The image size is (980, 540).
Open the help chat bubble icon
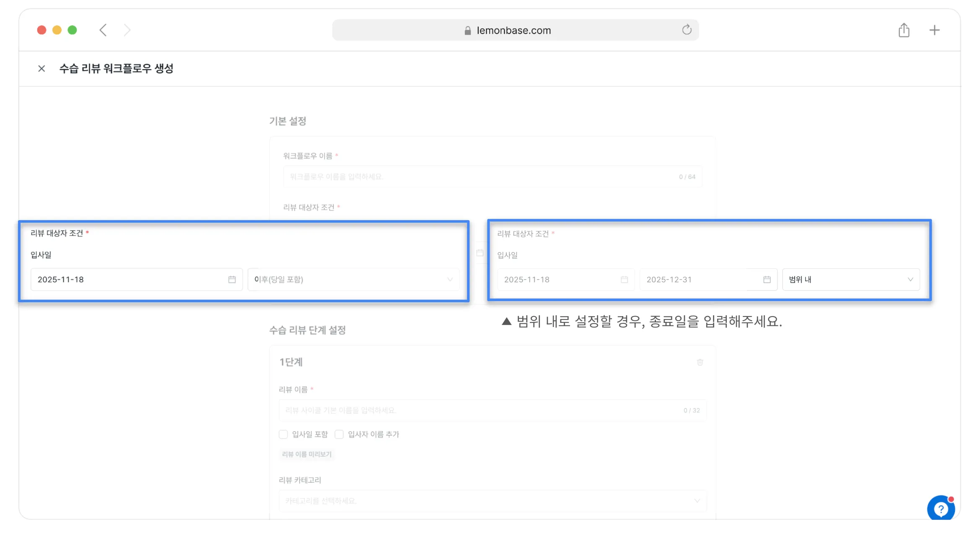click(941, 509)
